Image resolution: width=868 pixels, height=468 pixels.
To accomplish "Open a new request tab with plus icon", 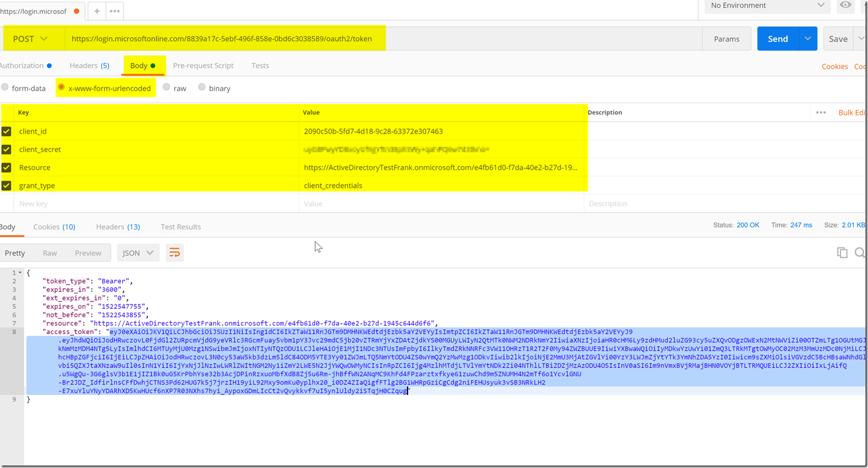I will 97,11.
